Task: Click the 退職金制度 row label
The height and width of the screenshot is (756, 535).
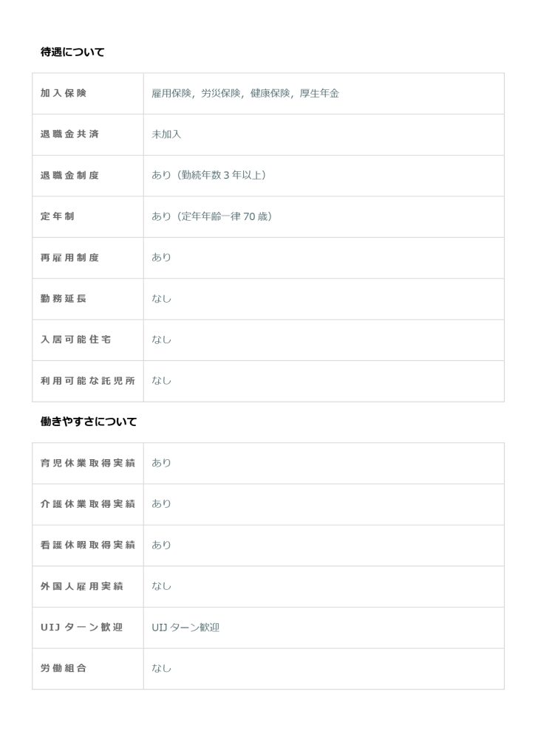Action: [x=69, y=176]
